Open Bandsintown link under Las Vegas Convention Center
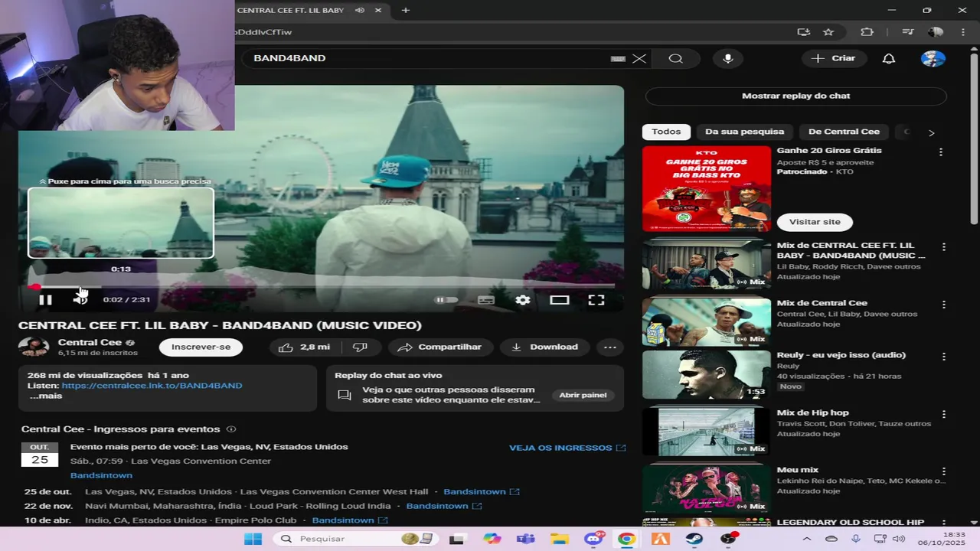Viewport: 980px width, 551px height. click(x=101, y=475)
